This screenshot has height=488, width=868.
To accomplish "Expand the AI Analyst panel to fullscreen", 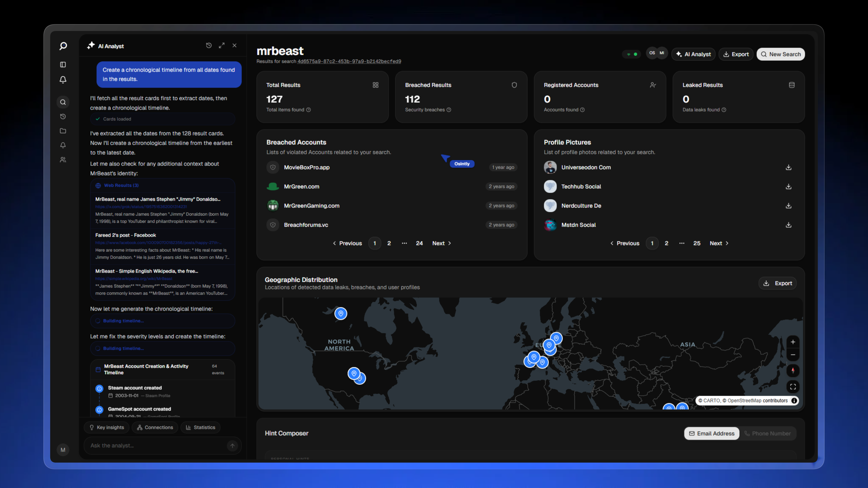I will coord(221,45).
